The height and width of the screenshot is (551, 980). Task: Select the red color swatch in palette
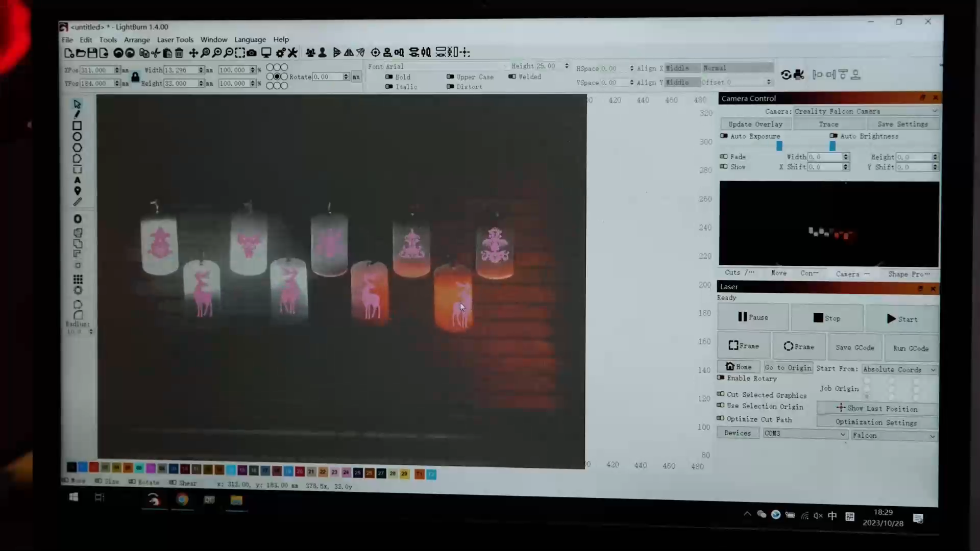(94, 467)
